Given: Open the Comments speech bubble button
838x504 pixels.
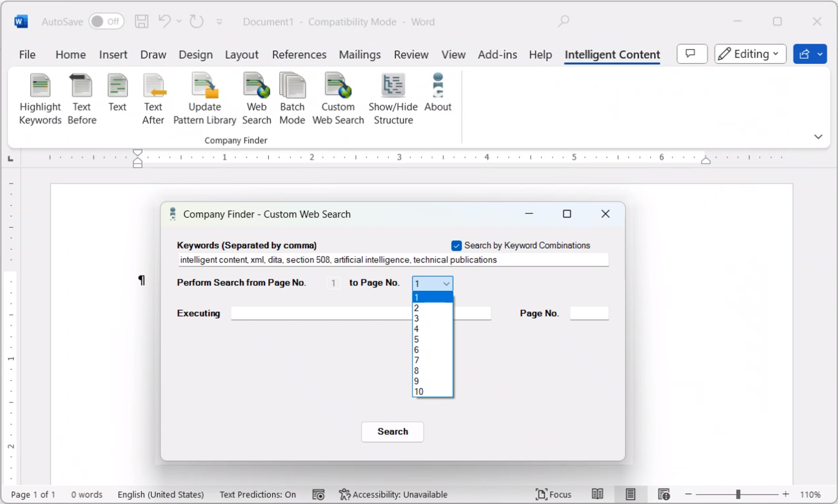Looking at the screenshot, I should (692, 54).
